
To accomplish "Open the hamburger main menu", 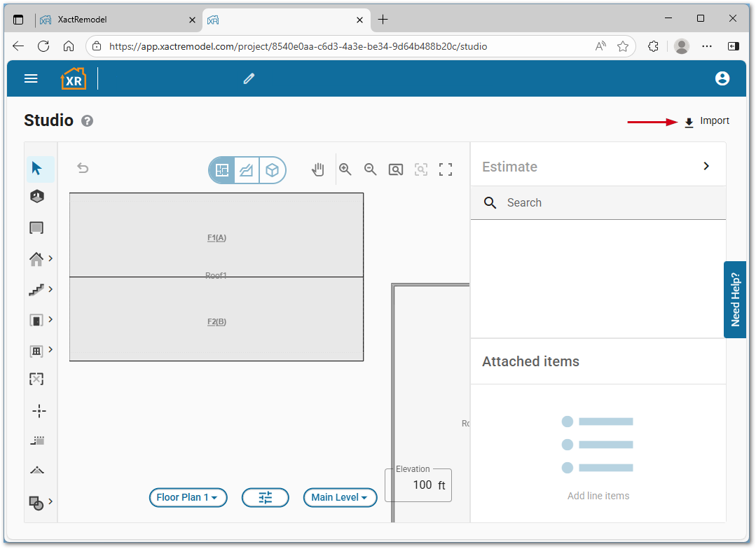I will click(x=31, y=78).
